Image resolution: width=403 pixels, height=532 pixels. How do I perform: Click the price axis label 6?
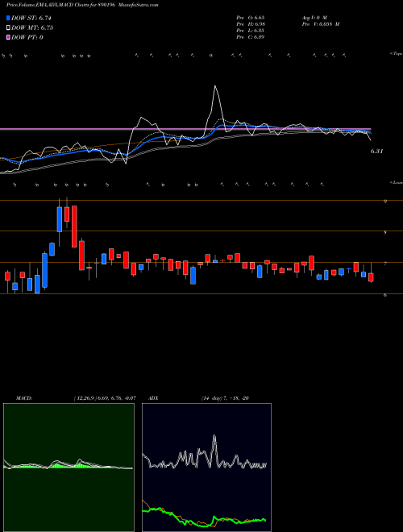(x=385, y=295)
